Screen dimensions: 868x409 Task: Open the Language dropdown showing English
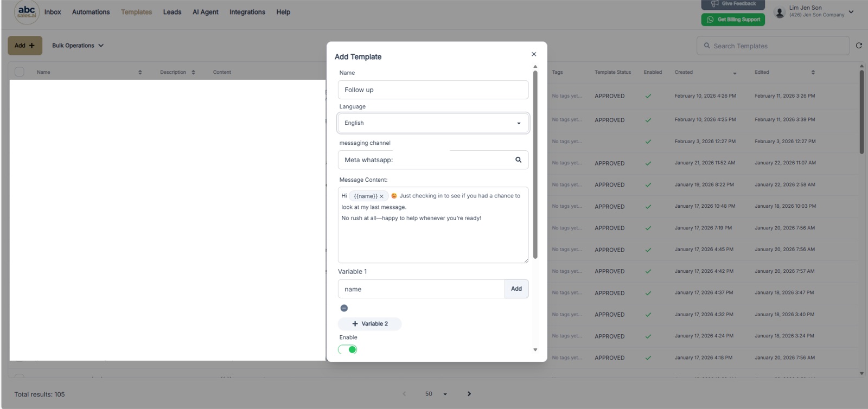click(x=433, y=123)
